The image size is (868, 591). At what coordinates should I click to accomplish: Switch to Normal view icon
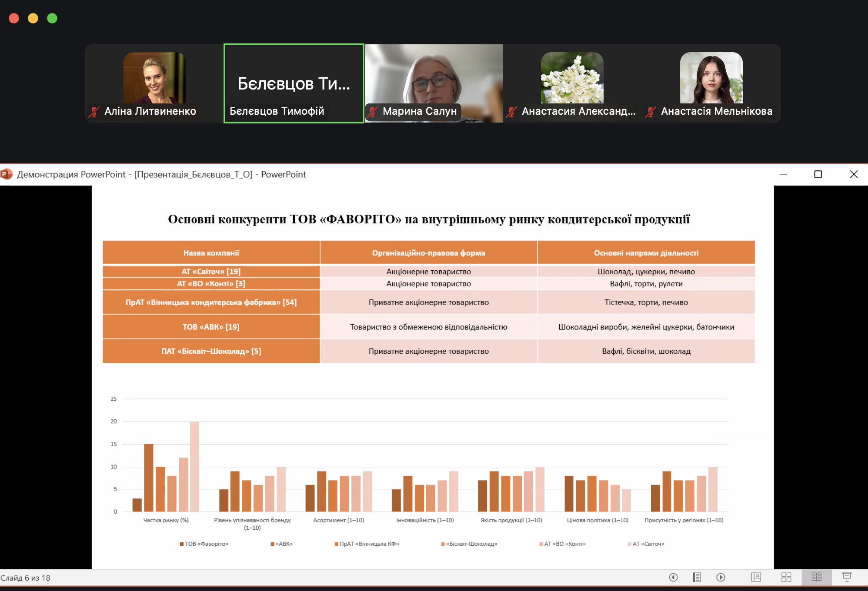pyautogui.click(x=756, y=577)
